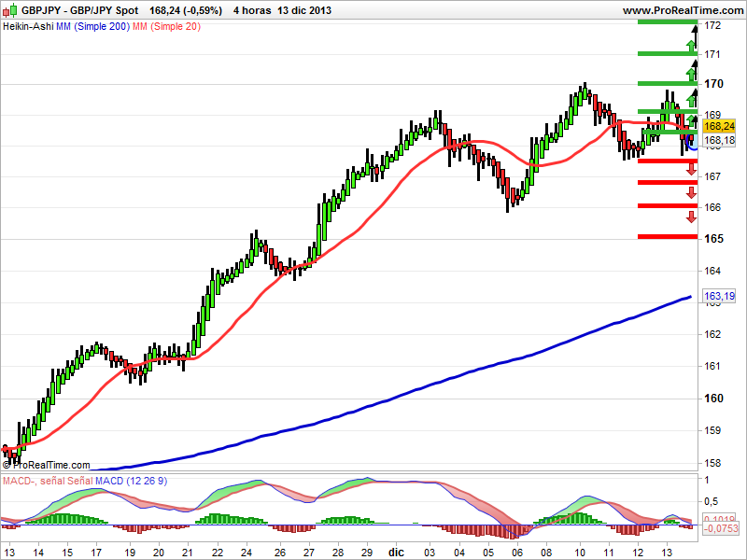Click the 27 date on time axis
The height and width of the screenshot is (560, 747).
click(x=308, y=553)
